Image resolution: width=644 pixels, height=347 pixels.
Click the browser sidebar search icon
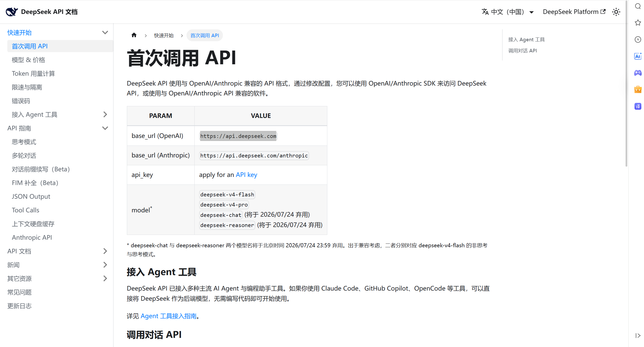(x=638, y=6)
